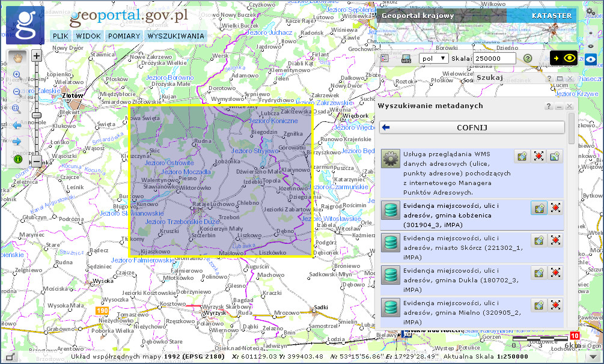The width and height of the screenshot is (604, 364).
Task: Toggle the blue eye visibility button
Action: (x=591, y=59)
